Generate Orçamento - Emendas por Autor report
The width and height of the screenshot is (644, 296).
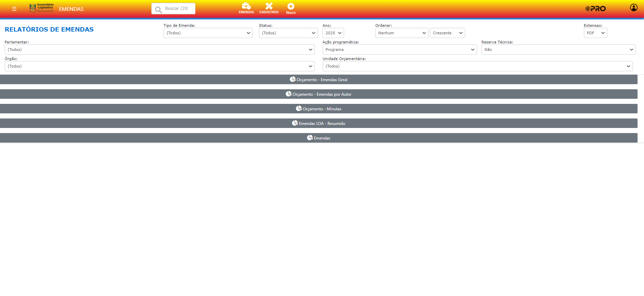point(319,94)
